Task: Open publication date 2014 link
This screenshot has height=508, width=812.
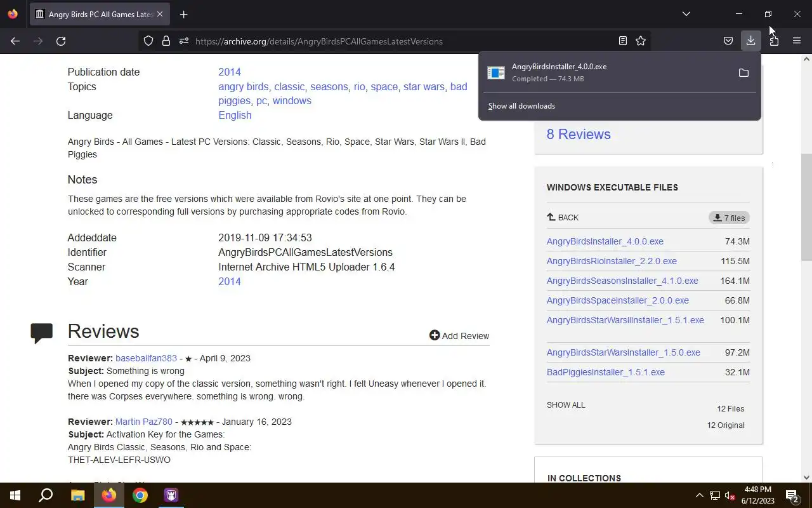Action: 230,72
